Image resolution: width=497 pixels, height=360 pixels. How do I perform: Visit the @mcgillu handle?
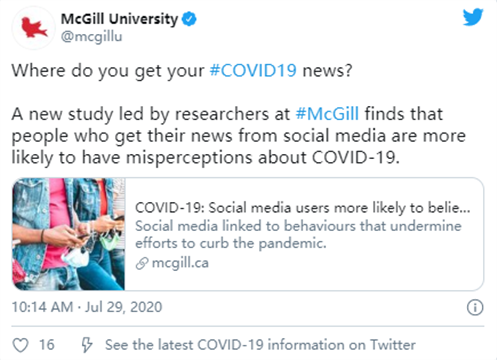(91, 37)
